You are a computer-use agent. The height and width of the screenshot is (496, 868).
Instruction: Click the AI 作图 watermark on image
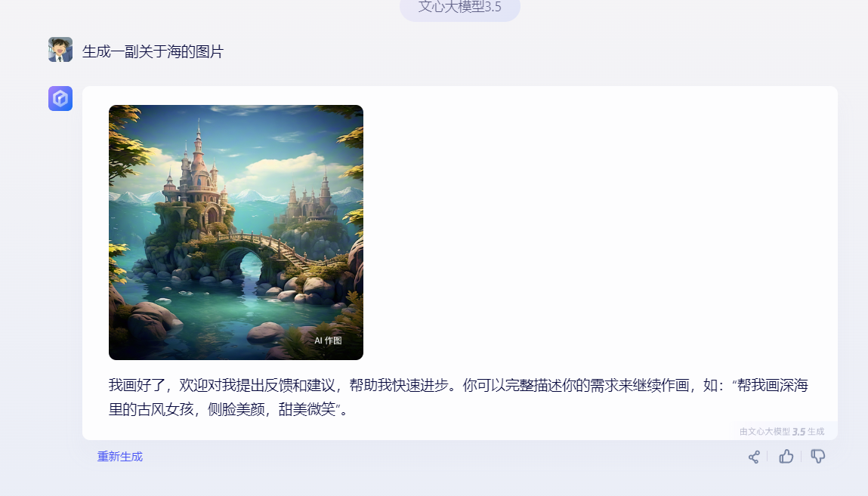click(x=329, y=340)
